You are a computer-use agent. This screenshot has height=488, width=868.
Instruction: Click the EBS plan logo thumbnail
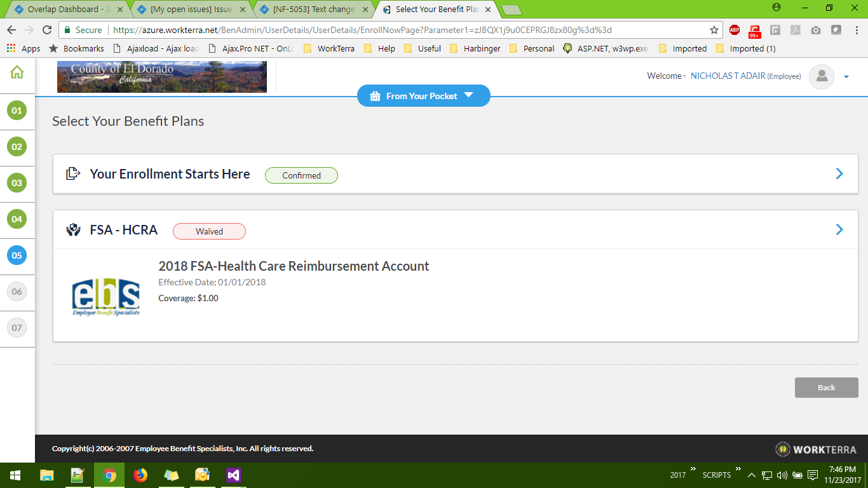[x=105, y=296]
